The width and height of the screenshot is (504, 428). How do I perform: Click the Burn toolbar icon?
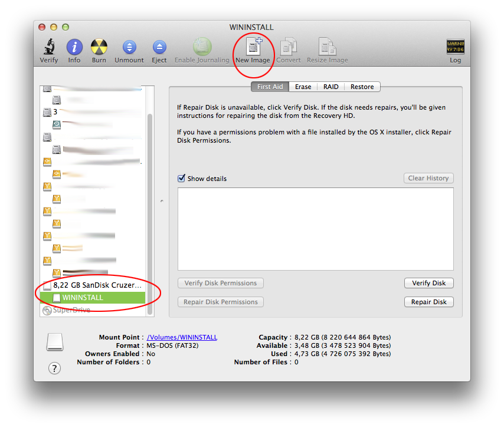(x=99, y=47)
